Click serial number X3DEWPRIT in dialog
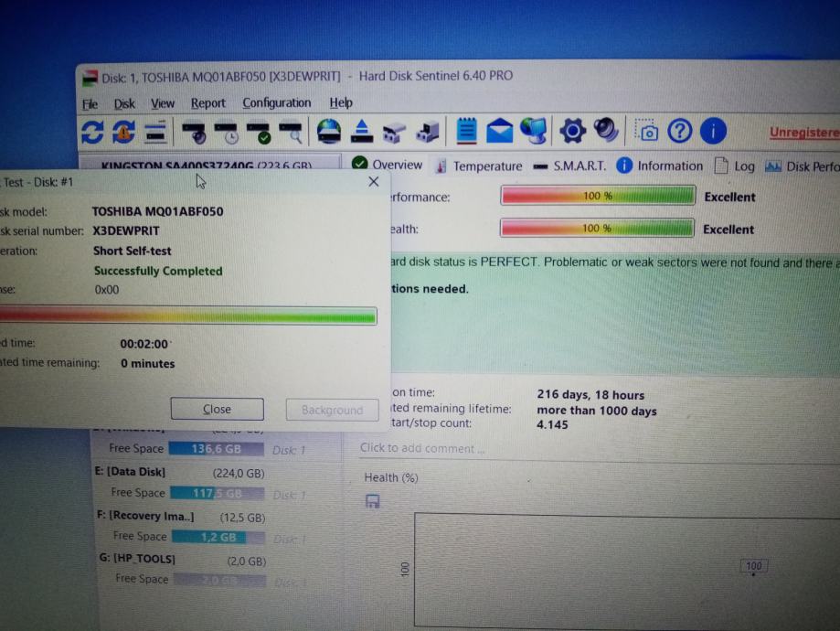This screenshot has height=631, width=840. click(x=126, y=231)
